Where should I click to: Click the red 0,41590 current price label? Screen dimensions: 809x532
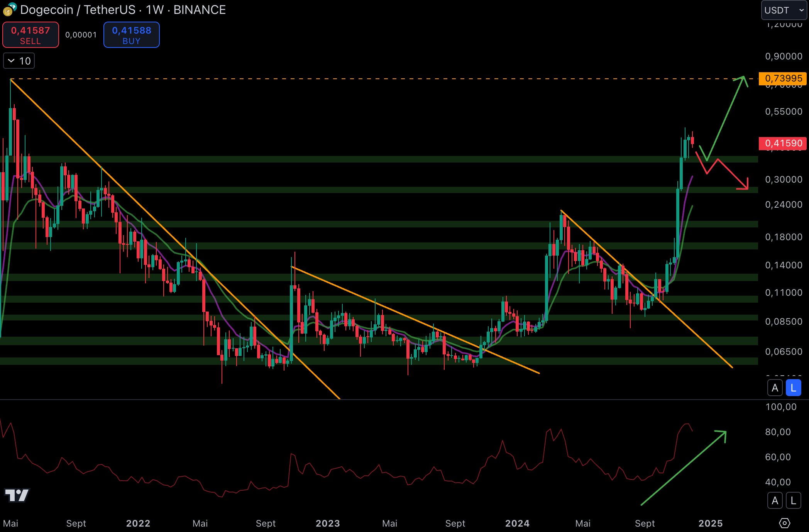783,143
